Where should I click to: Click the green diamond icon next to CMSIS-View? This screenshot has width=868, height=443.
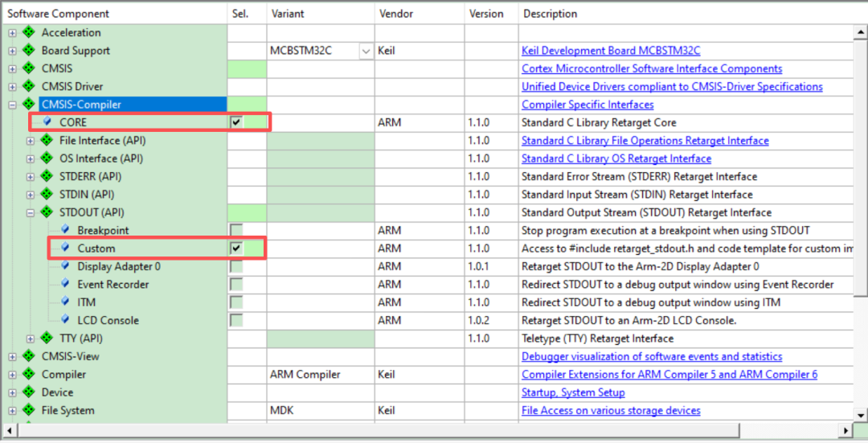tap(30, 356)
